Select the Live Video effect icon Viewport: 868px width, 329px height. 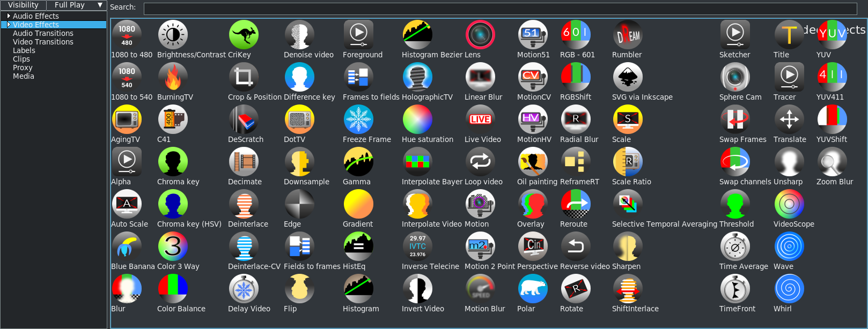480,119
